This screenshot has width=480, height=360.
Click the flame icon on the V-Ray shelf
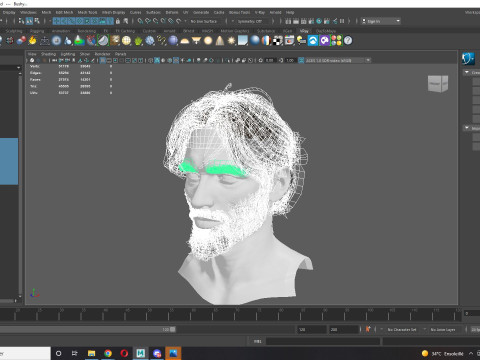click(32, 41)
